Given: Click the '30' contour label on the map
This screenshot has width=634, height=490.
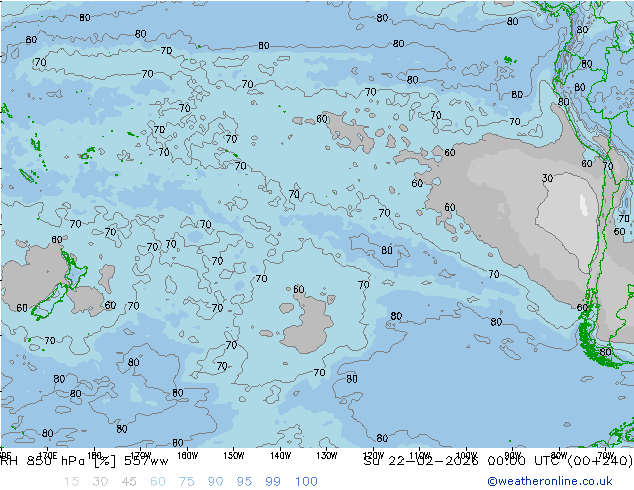Looking at the screenshot, I should (x=547, y=178).
